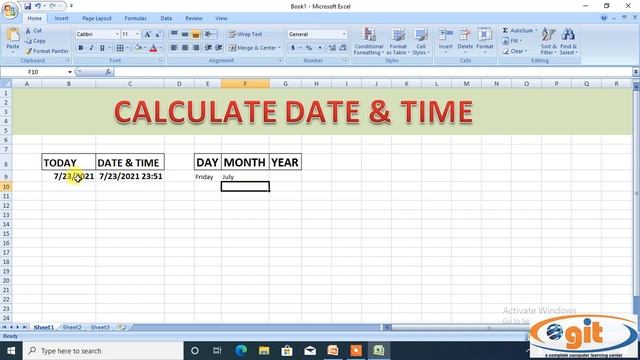The height and width of the screenshot is (360, 640).
Task: Toggle the highlighted Bottom Align button
Action: (x=196, y=34)
